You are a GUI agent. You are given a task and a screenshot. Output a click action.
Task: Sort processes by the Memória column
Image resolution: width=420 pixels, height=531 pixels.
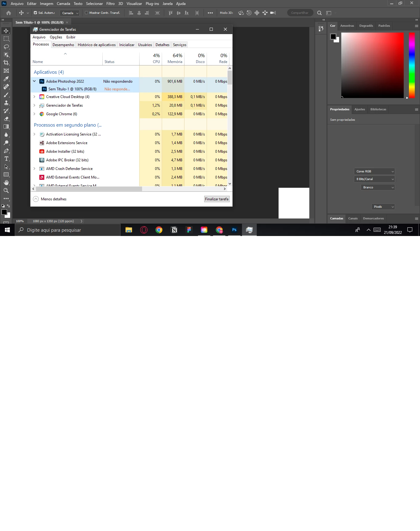pos(173,58)
